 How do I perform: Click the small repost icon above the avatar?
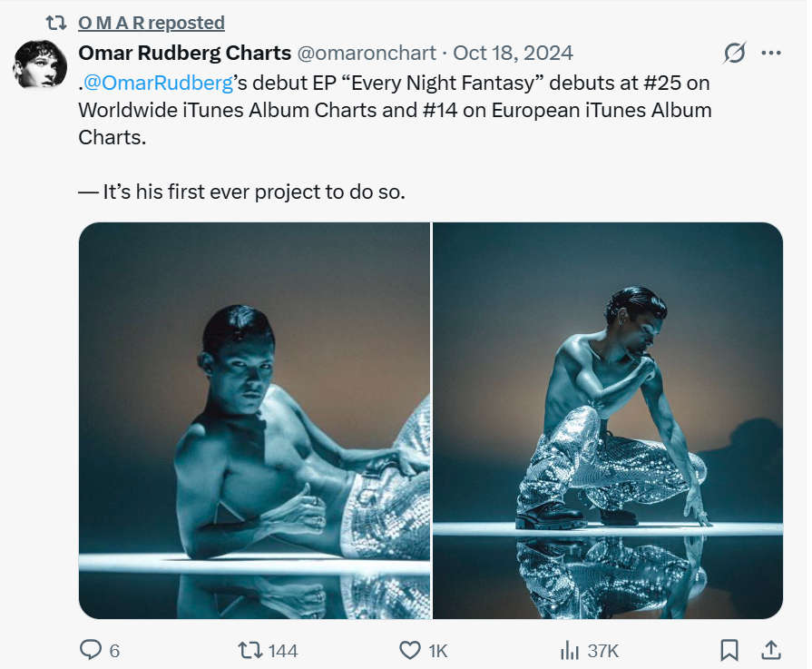pos(56,22)
